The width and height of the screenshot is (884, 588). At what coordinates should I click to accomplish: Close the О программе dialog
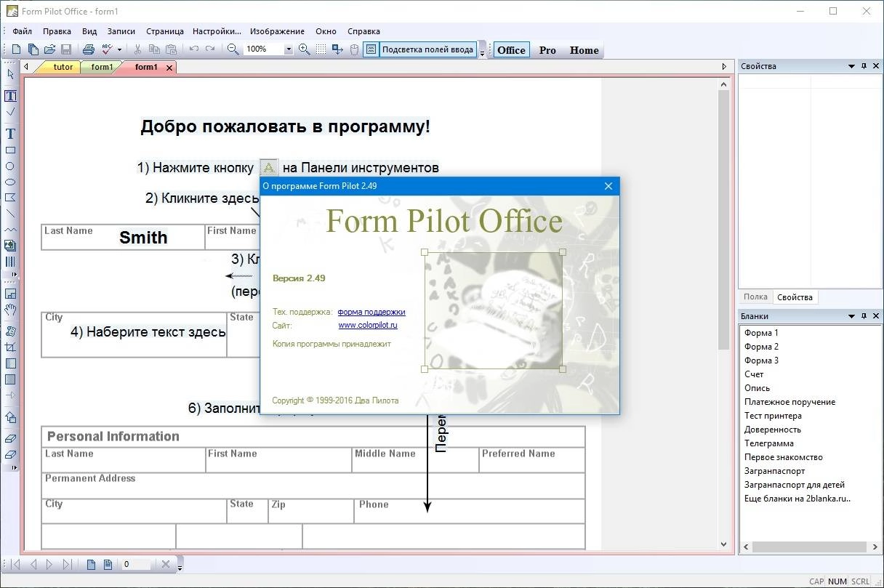click(608, 186)
